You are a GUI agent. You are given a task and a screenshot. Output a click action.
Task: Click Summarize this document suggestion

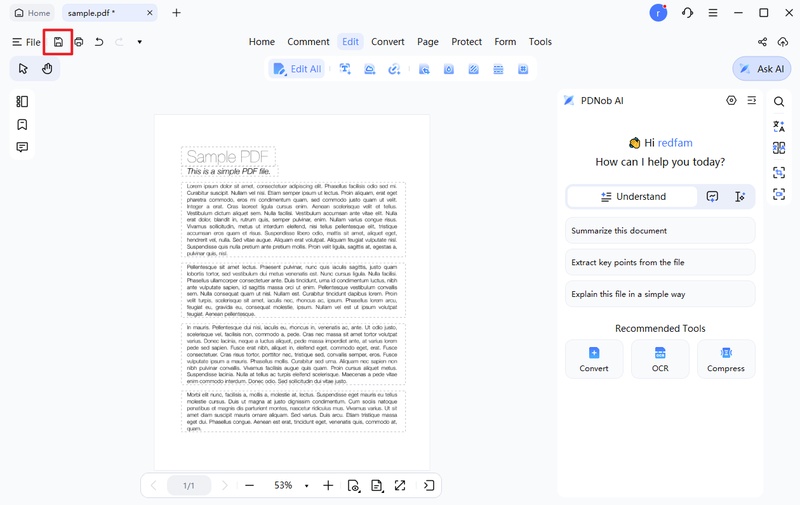coord(660,231)
